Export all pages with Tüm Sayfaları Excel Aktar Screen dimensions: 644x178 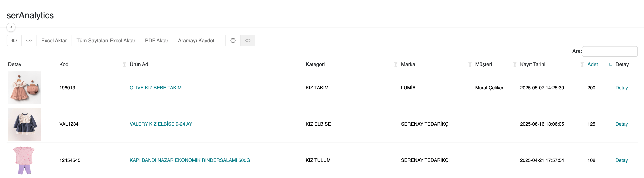(x=106, y=40)
